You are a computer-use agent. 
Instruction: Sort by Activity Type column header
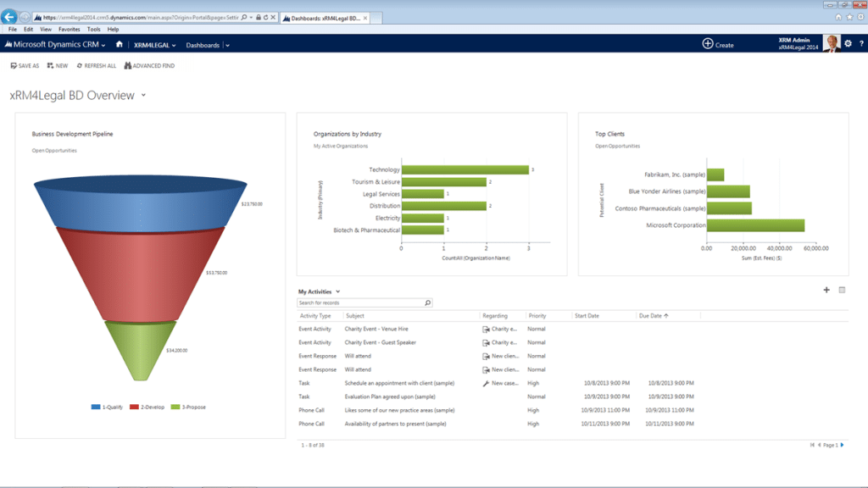tap(315, 316)
